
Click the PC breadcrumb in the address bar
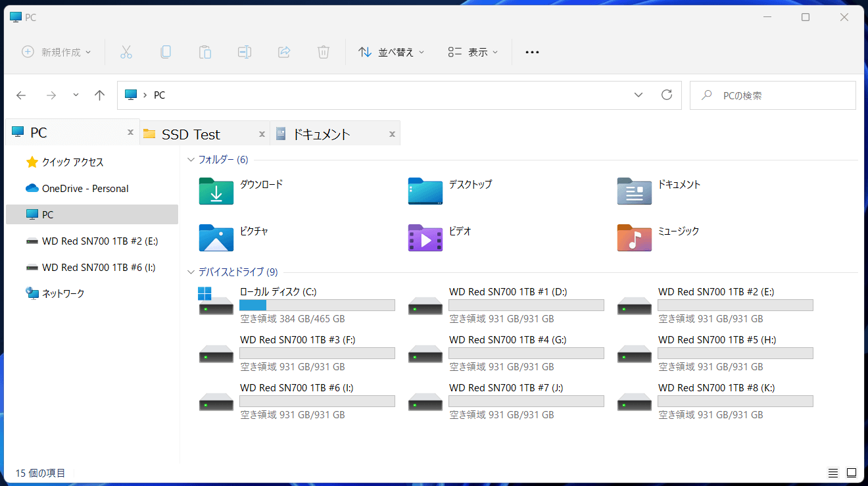tap(159, 95)
